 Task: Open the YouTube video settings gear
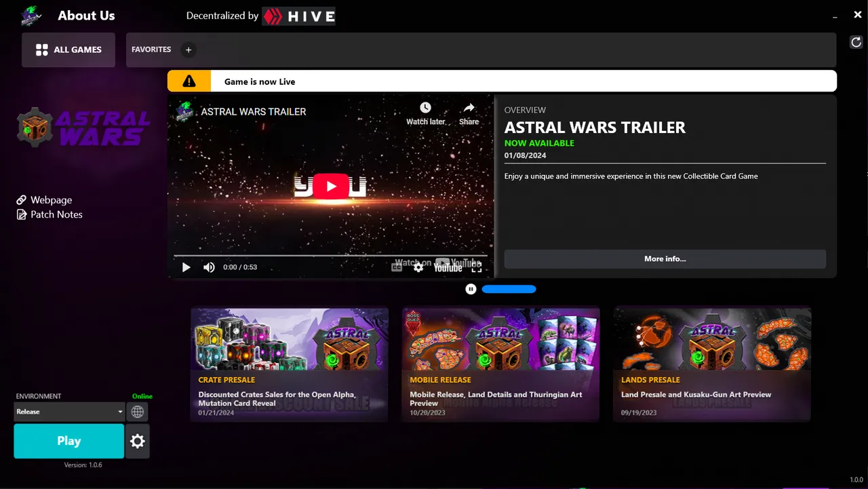418,267
